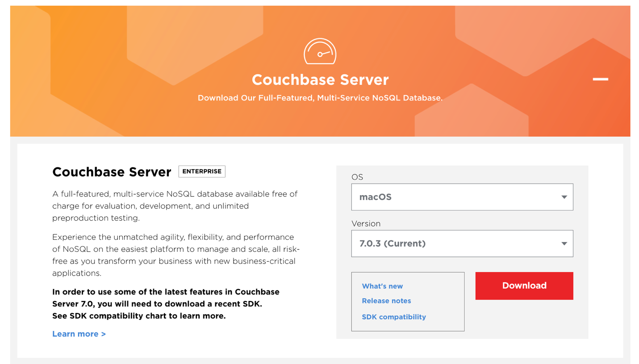This screenshot has width=639, height=364.
Task: Follow the "Learn more >" link
Action: pyautogui.click(x=79, y=334)
